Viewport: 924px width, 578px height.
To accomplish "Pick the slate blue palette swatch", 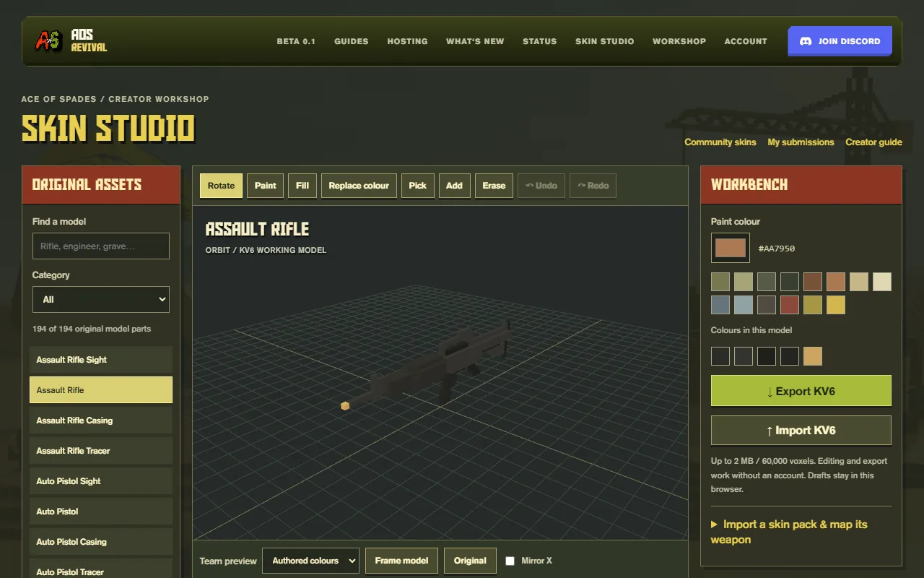I will 720,305.
